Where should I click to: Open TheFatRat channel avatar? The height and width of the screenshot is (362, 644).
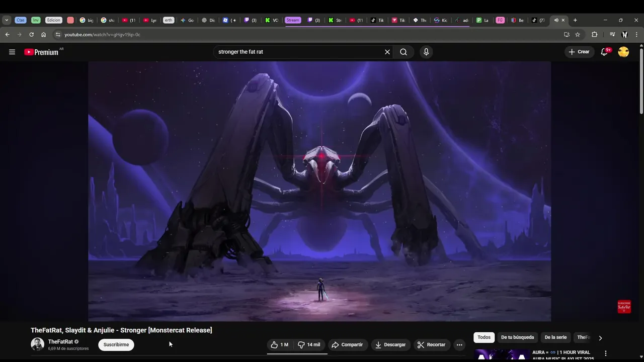point(37,344)
